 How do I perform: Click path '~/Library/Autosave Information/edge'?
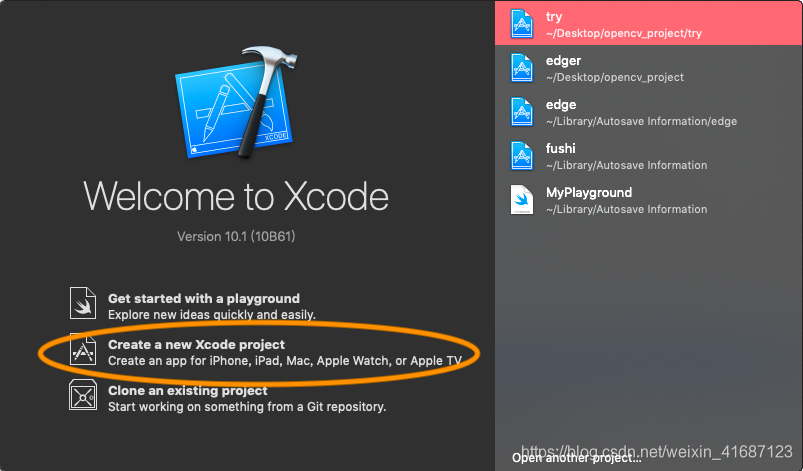[x=641, y=121]
